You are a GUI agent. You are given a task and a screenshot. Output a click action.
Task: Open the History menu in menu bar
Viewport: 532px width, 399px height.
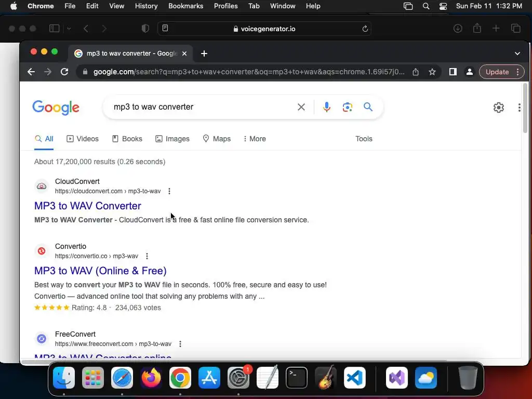pos(146,6)
